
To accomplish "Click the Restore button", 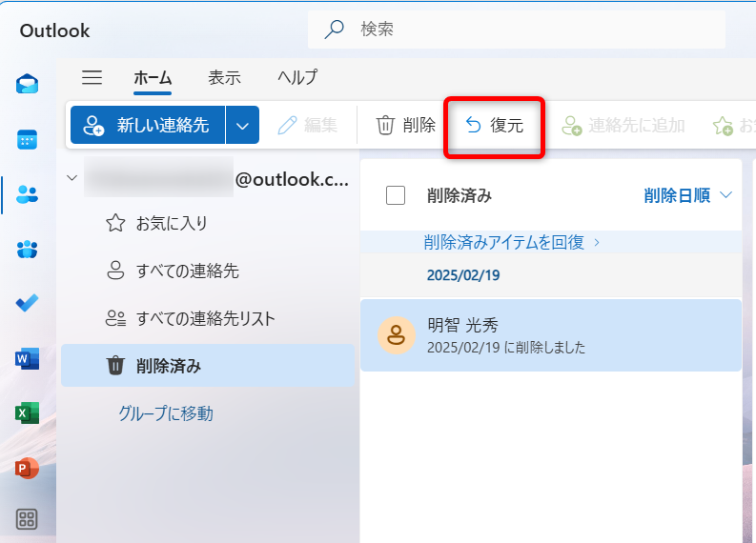I will [494, 125].
